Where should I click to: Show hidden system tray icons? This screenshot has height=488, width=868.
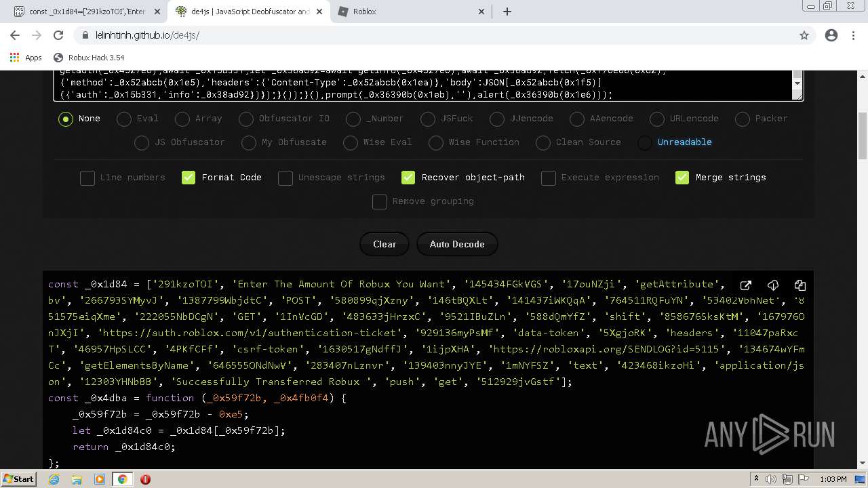point(757,479)
